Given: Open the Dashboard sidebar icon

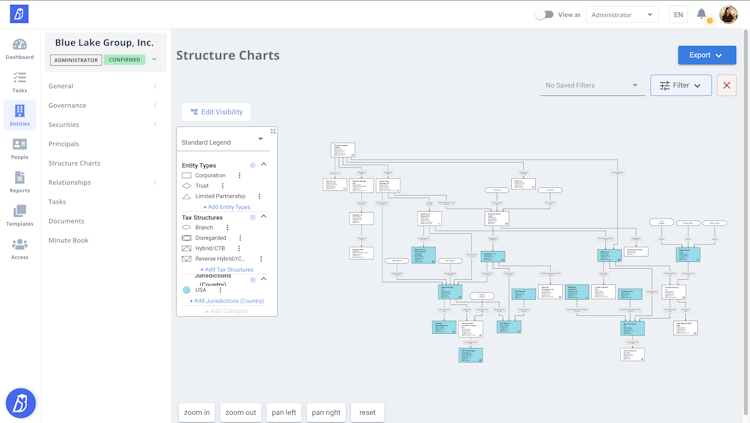Looking at the screenshot, I should tap(19, 49).
